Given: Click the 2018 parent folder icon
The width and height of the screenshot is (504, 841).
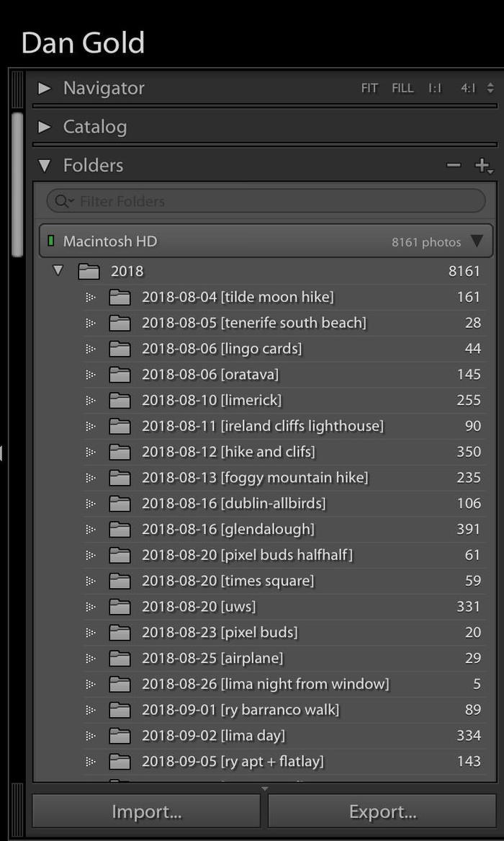Looking at the screenshot, I should pos(89,272).
